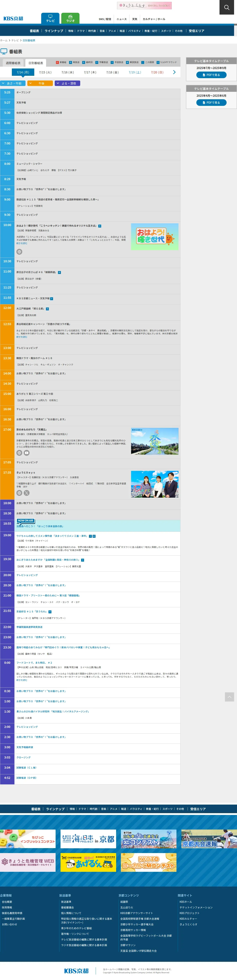Click the back-to-top arrow button
This screenshot has height=980, width=237.
[229, 697]
